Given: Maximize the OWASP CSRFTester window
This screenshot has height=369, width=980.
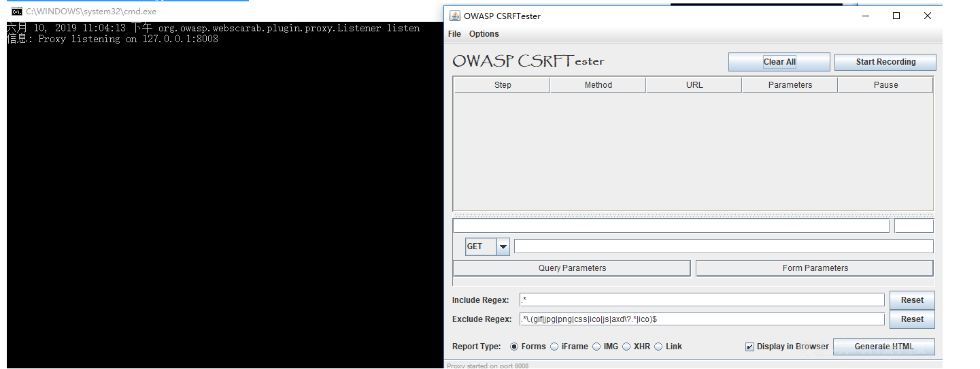Looking at the screenshot, I should coord(896,16).
